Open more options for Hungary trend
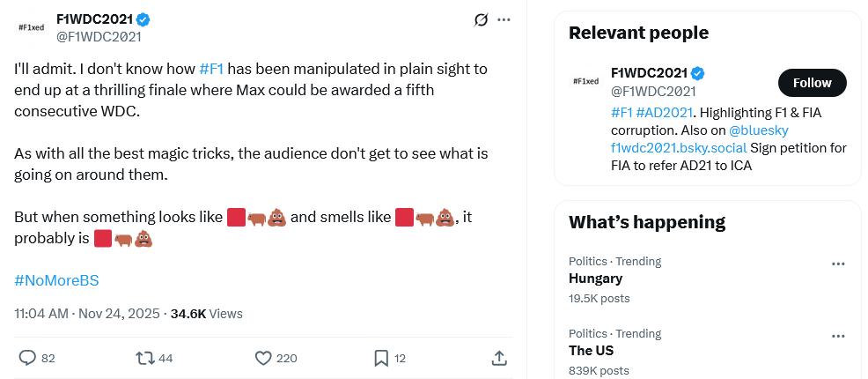 pos(838,264)
